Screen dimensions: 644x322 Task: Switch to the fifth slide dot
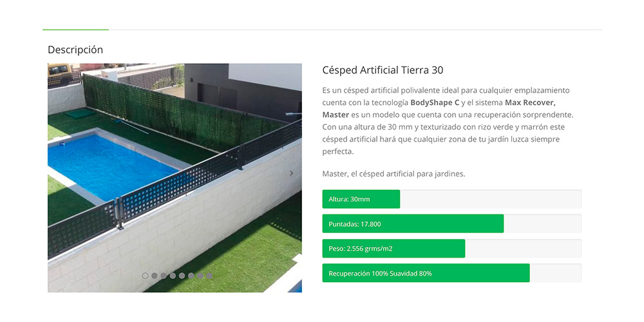pyautogui.click(x=182, y=276)
